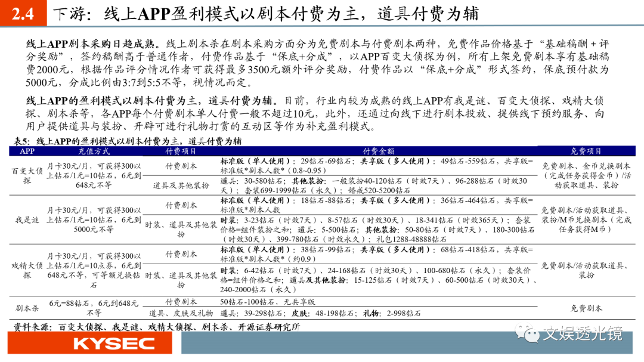Click the table caption "表5: 线上APP的盈利模式"

point(128,141)
